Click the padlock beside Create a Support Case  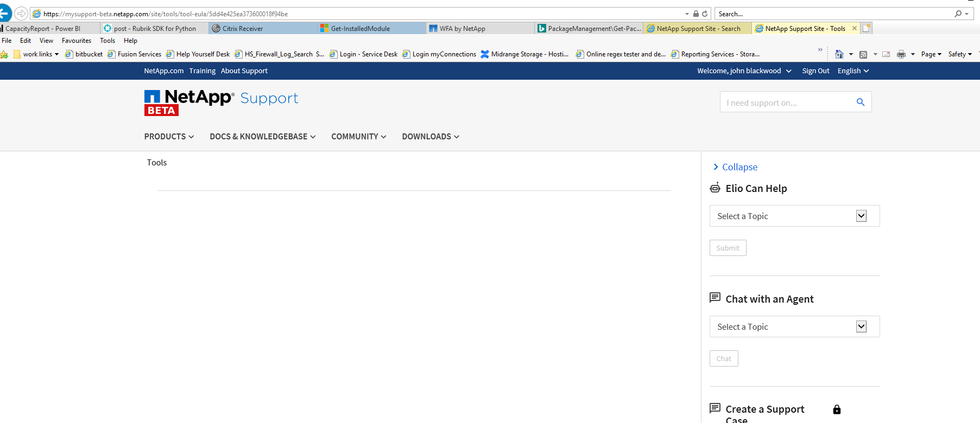[x=837, y=409]
